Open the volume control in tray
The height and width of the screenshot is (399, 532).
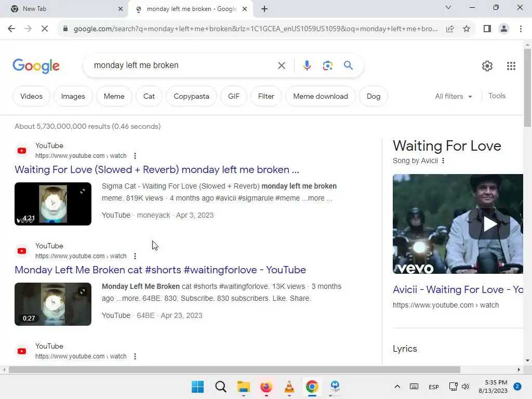point(465,387)
